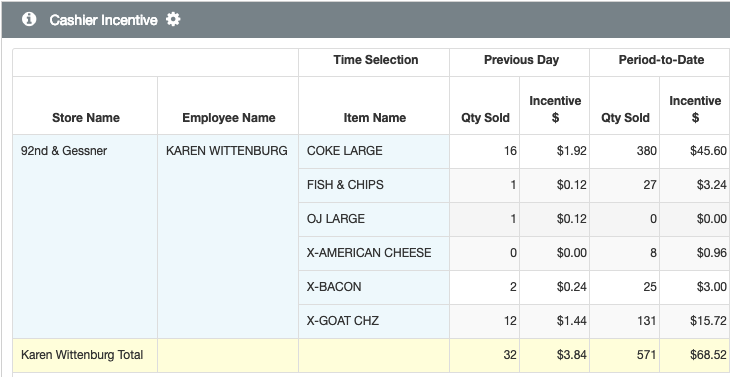Click the Cashier Incentive widget title

pyautogui.click(x=103, y=20)
